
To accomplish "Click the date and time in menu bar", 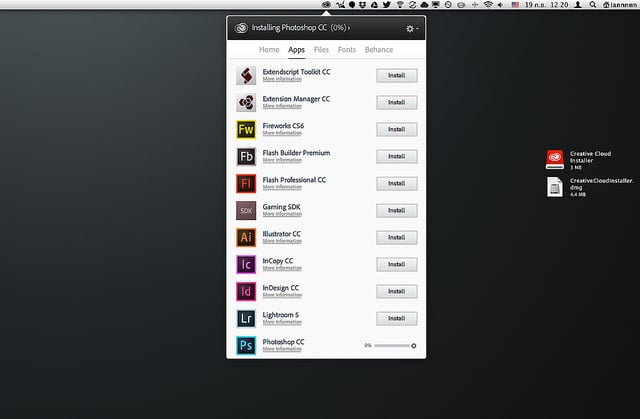I will click(546, 4).
